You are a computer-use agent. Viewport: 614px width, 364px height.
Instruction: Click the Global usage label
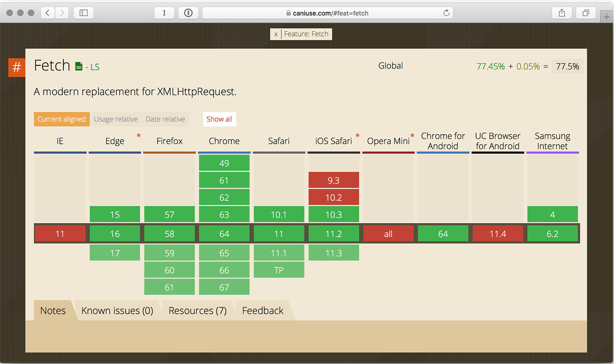point(390,66)
